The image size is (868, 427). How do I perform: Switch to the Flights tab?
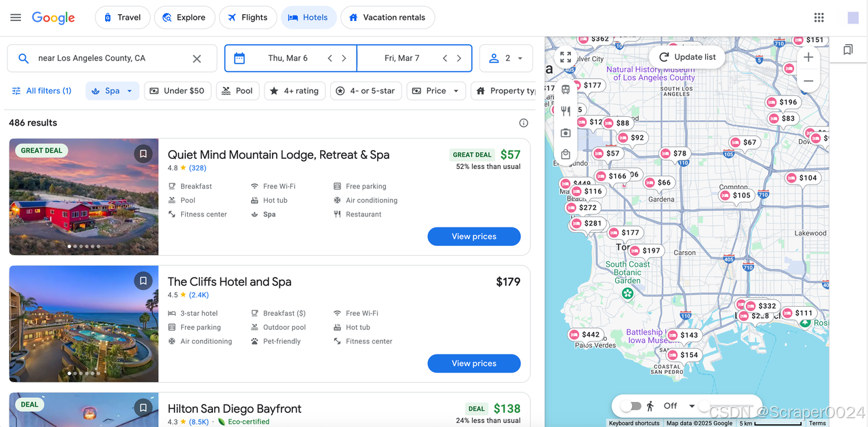(248, 18)
